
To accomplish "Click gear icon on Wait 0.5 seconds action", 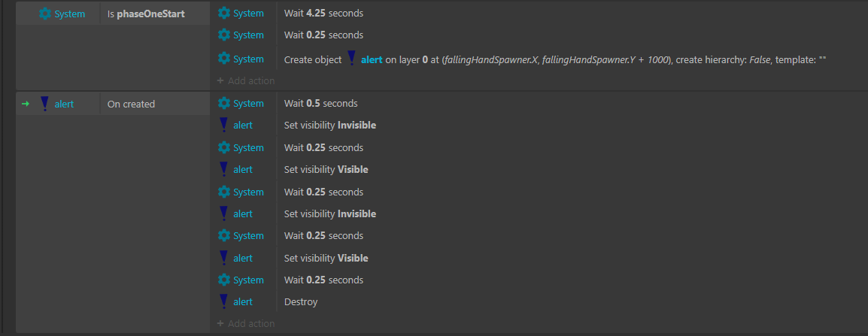I will click(224, 103).
